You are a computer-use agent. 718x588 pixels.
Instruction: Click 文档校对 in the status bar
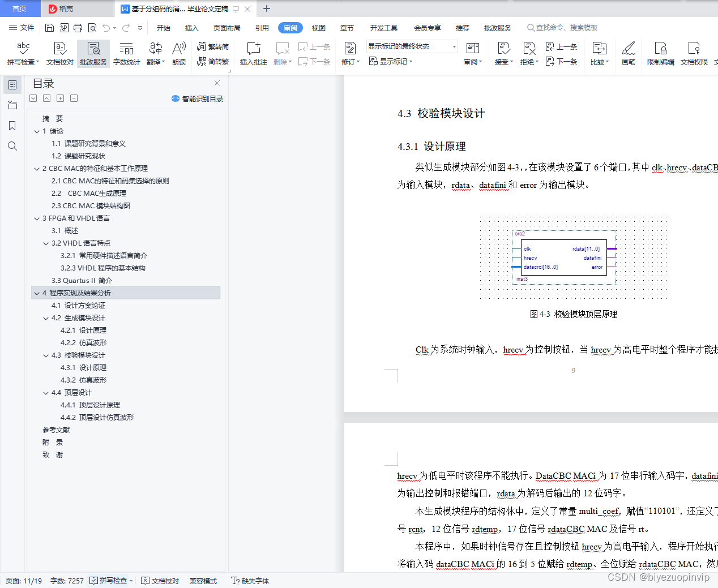[160, 581]
